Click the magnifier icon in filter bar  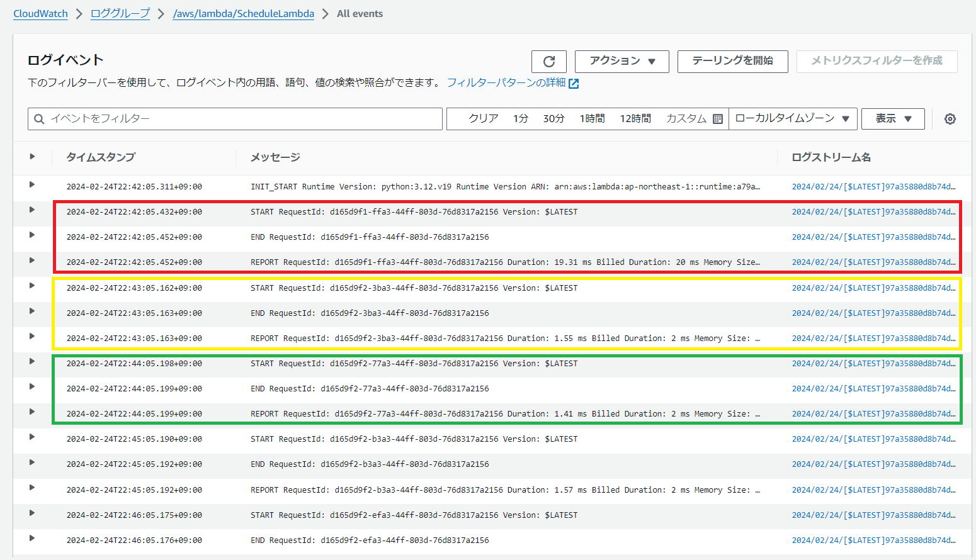(x=39, y=119)
